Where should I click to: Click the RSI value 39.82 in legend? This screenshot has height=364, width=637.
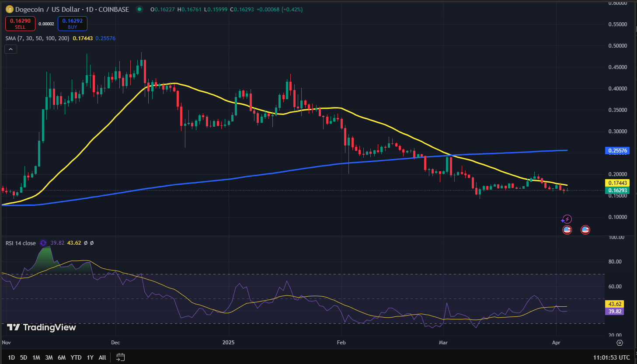[57, 243]
